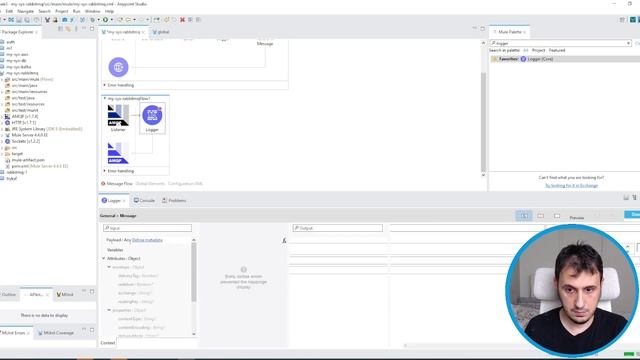Toggle the fx expression mode button

(x=284, y=241)
